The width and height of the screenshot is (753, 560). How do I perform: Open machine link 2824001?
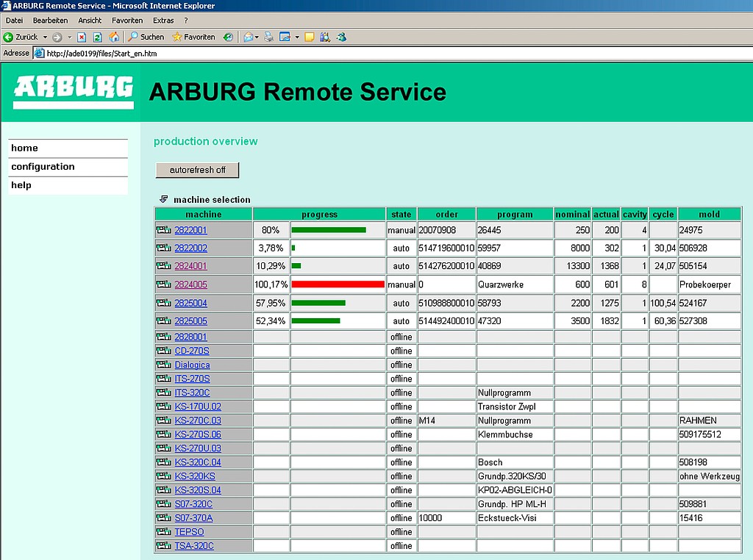pyautogui.click(x=190, y=266)
